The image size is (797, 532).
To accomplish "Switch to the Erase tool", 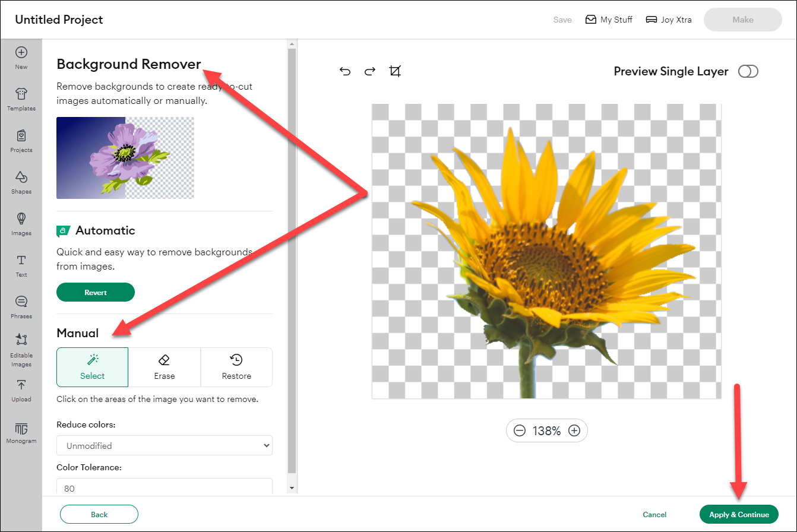I will pyautogui.click(x=165, y=367).
